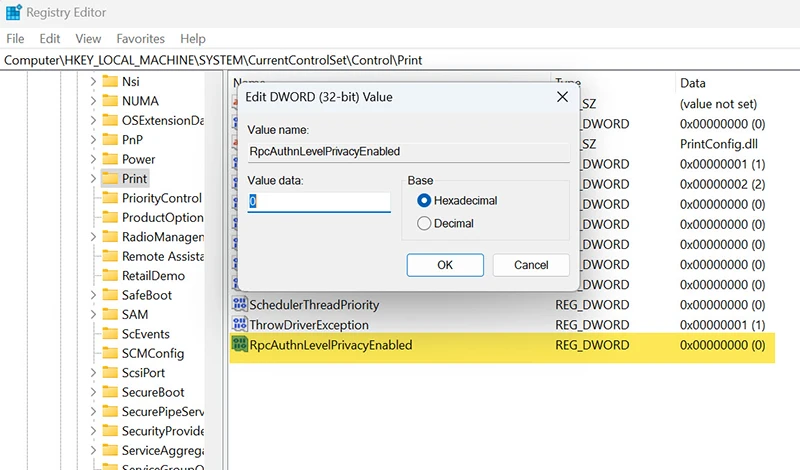Image resolution: width=800 pixels, height=470 pixels.
Task: Click the 0x00000002 (2) data cell
Action: pyautogui.click(x=722, y=184)
